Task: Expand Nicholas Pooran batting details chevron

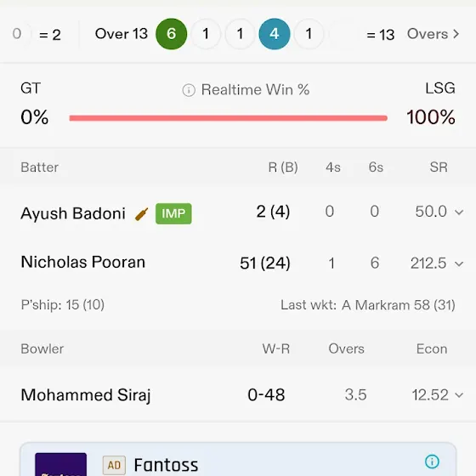Action: [459, 263]
